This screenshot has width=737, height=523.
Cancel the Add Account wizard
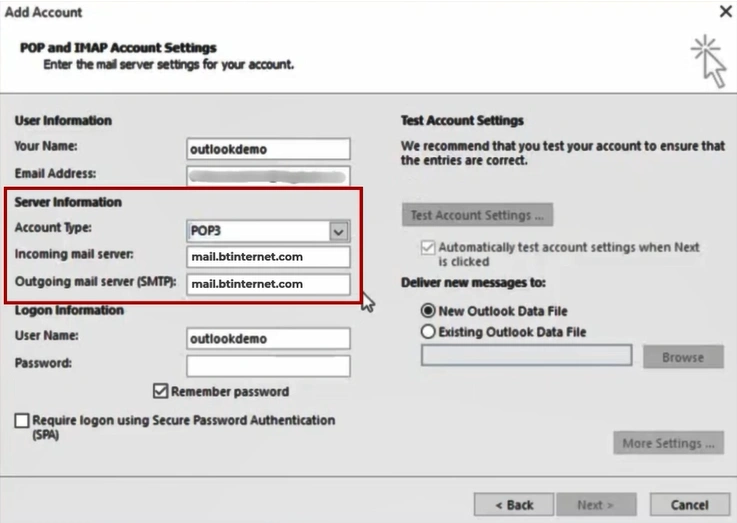(x=690, y=505)
